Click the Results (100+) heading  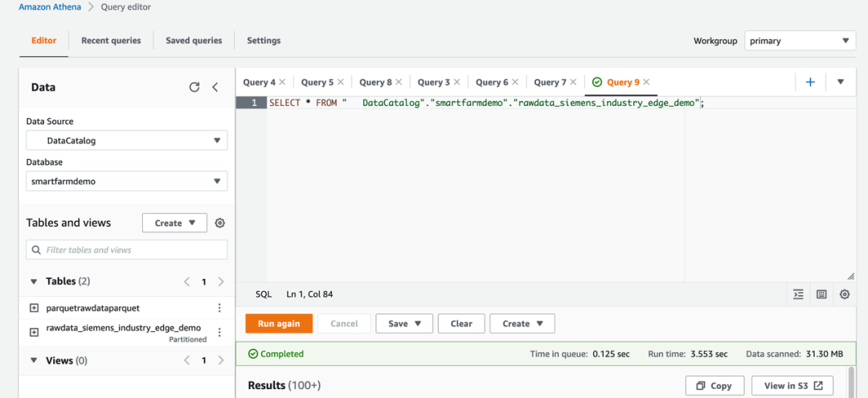pyautogui.click(x=285, y=385)
